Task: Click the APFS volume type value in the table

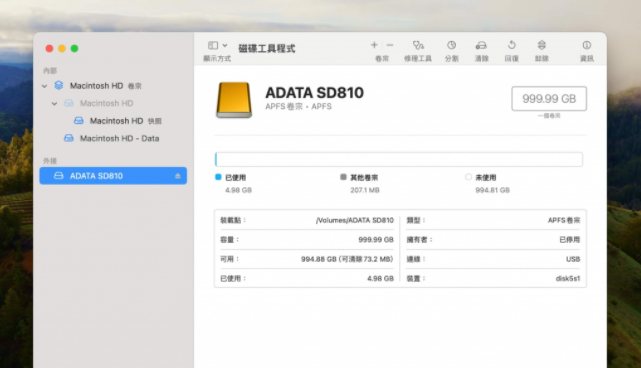Action: pos(564,220)
